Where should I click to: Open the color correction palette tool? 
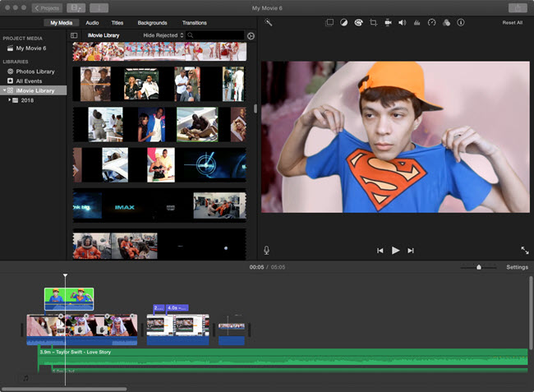click(359, 23)
